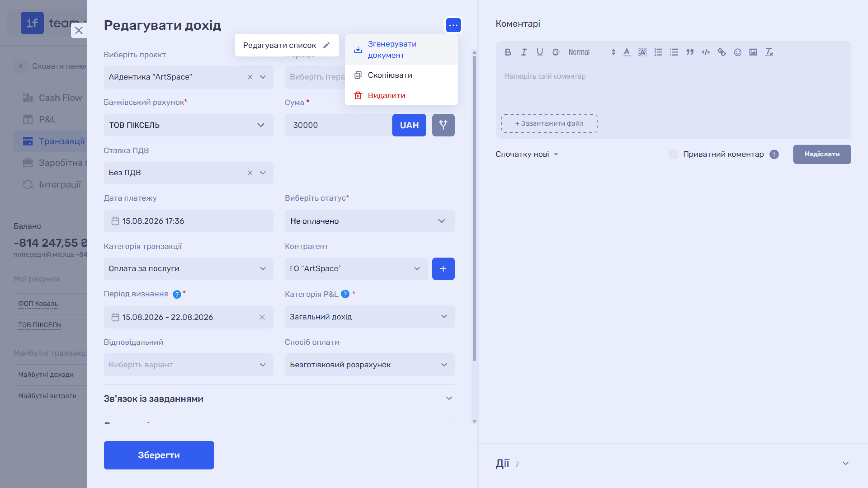The width and height of the screenshot is (868, 488).
Task: Click Сховати панель to hide the sidebar
Action: [x=51, y=66]
